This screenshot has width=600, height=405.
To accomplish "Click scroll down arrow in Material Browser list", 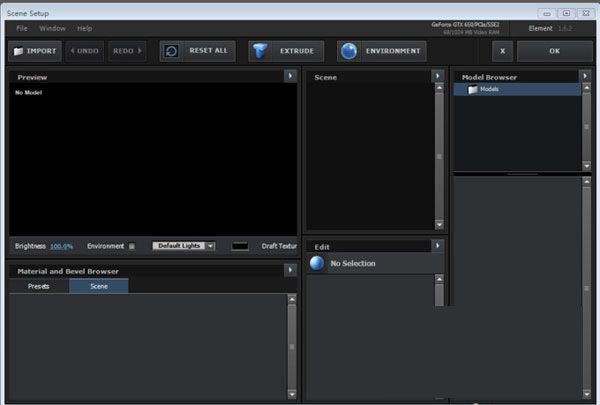I will point(292,394).
